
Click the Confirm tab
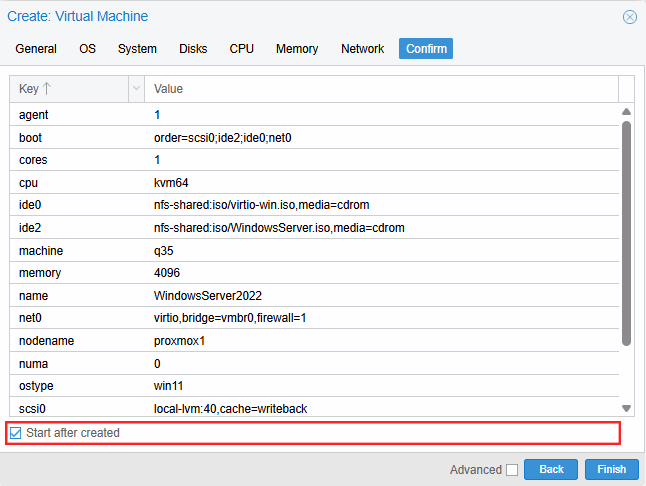426,49
